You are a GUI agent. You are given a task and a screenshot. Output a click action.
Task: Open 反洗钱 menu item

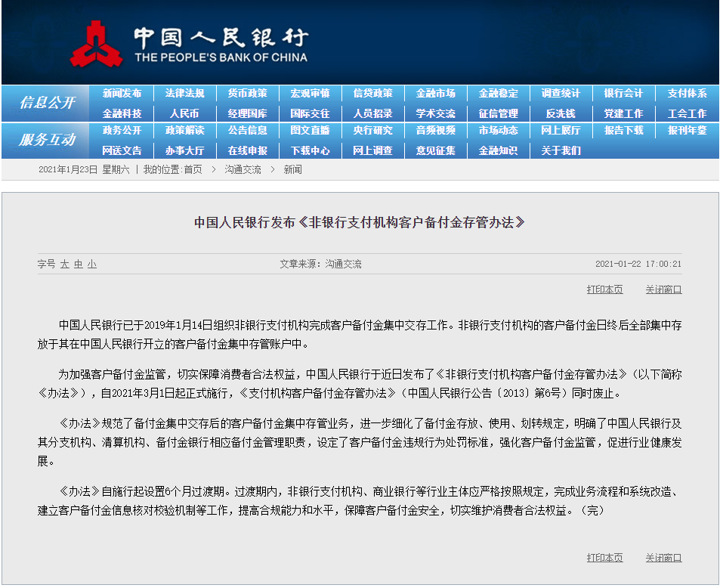(561, 113)
